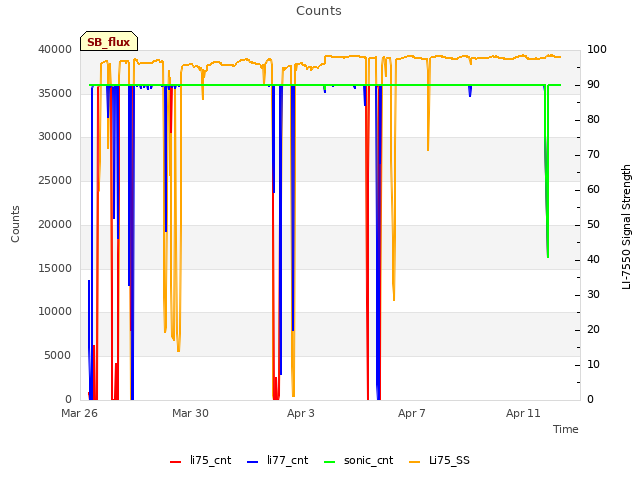This screenshot has width=640, height=480.
Task: Click the 10 signal strength tick label
Action: pyautogui.click(x=593, y=364)
